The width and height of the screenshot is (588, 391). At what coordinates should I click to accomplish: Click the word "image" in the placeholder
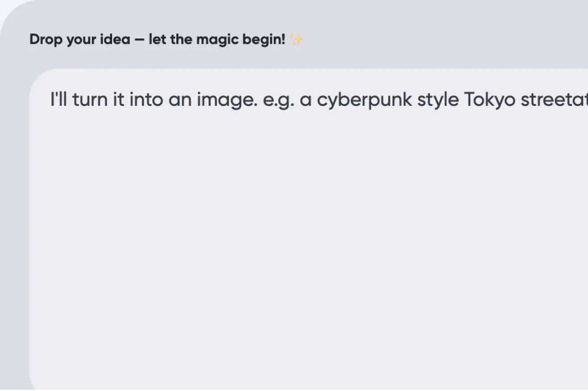pos(226,100)
